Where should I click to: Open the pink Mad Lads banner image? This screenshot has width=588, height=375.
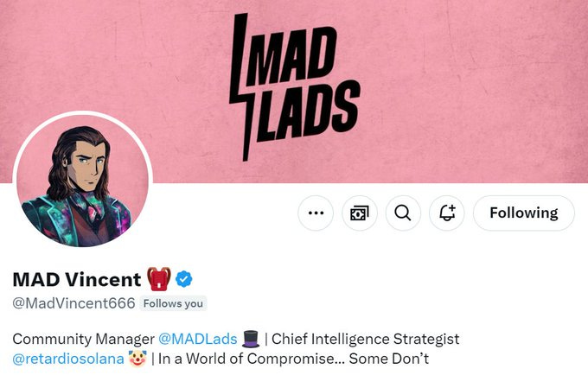(294, 92)
